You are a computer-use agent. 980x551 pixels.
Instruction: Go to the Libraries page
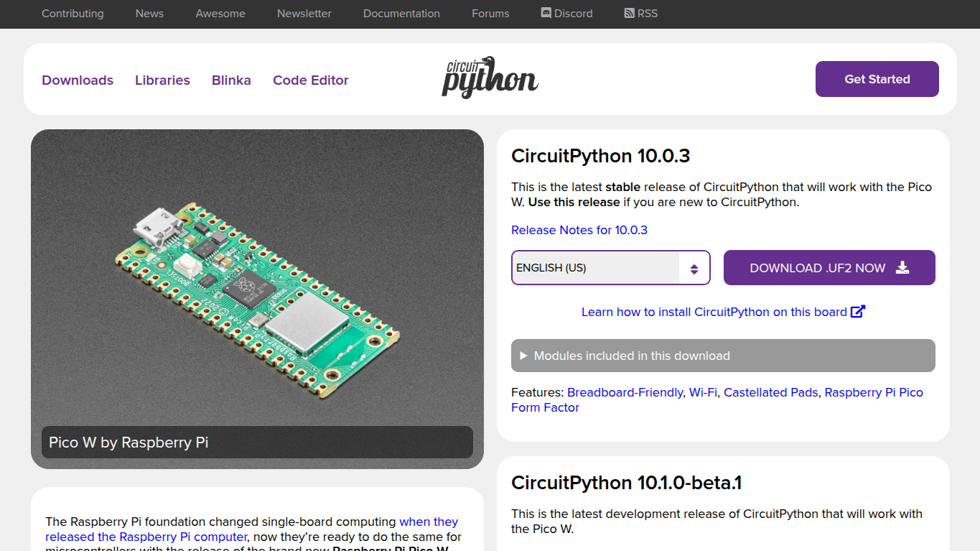tap(162, 80)
